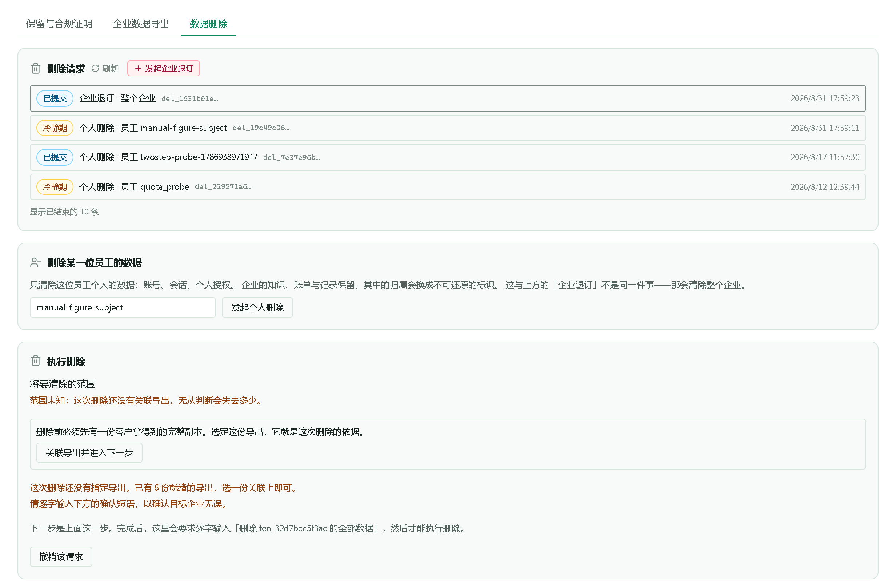Click the 发起个人删除 button
The width and height of the screenshot is (896, 588).
pyautogui.click(x=257, y=308)
